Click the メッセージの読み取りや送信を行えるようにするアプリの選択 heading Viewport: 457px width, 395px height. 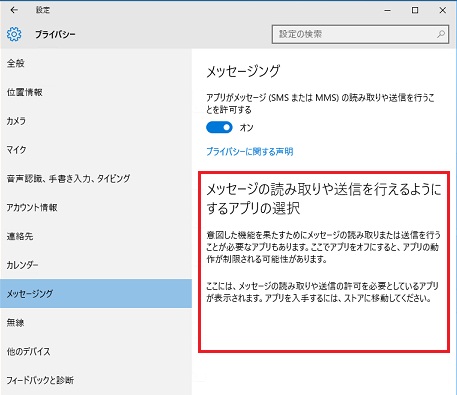pyautogui.click(x=324, y=199)
